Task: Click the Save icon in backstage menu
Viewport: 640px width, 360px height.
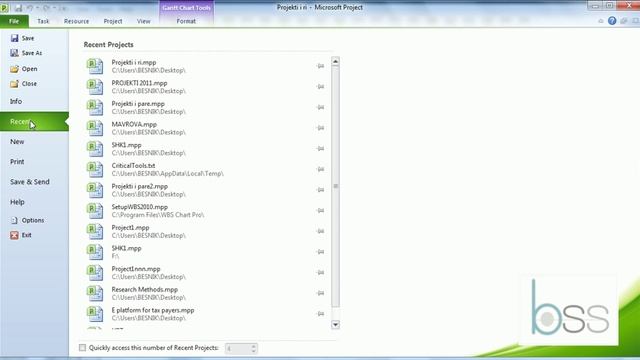Action: [x=15, y=38]
